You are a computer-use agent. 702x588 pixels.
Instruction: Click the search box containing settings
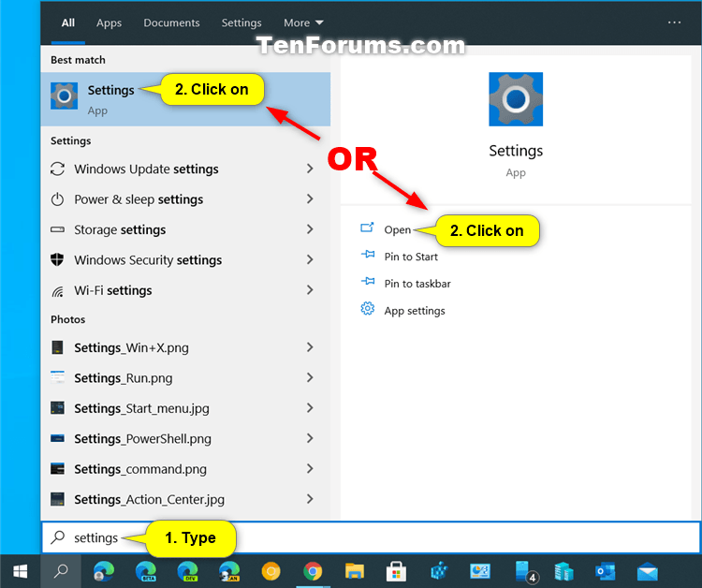[x=372, y=537]
